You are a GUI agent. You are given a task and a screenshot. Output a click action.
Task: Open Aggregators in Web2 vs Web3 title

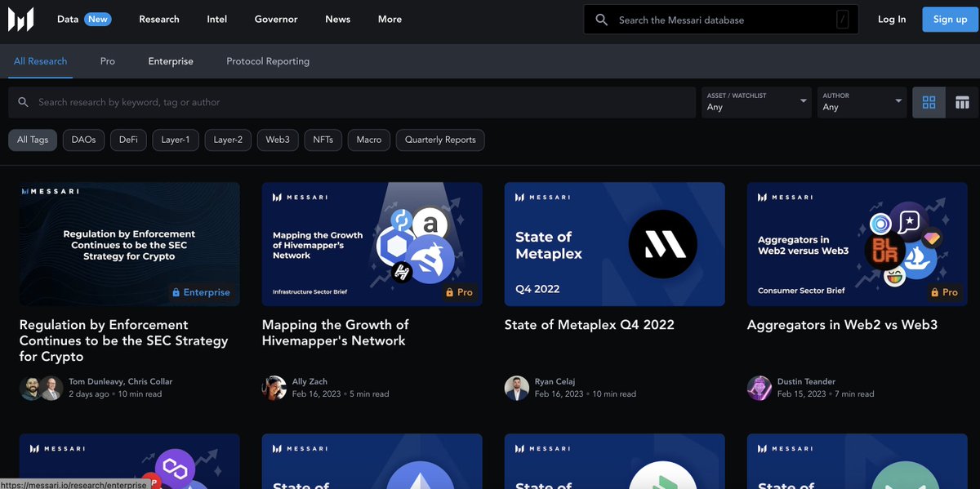842,325
